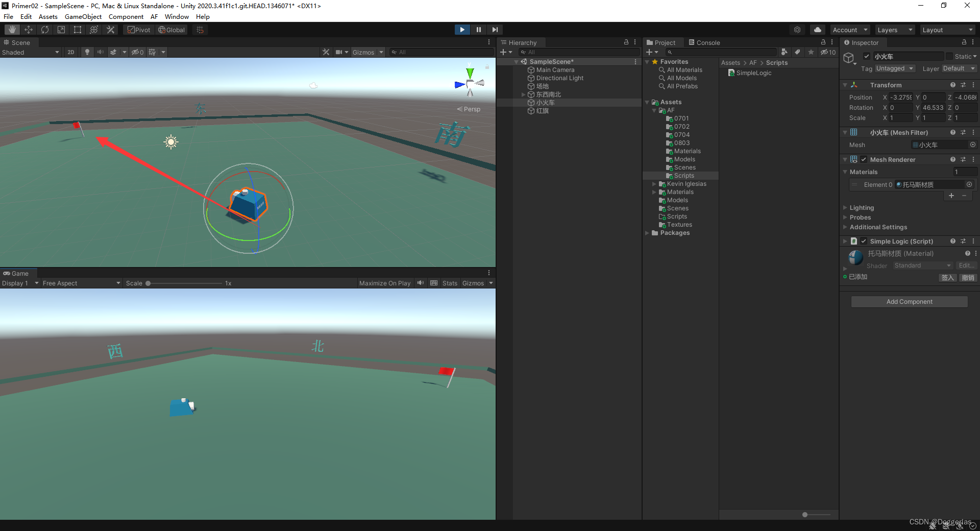
Task: Toggle grid snapping toolbar icon
Action: click(x=200, y=30)
